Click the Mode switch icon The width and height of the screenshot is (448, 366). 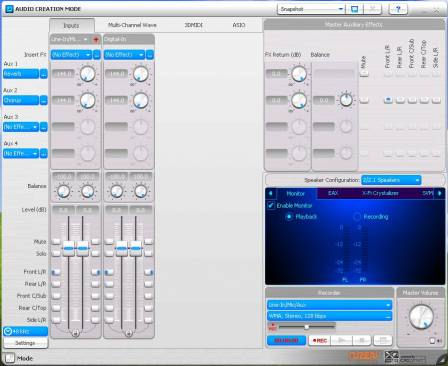(10, 358)
